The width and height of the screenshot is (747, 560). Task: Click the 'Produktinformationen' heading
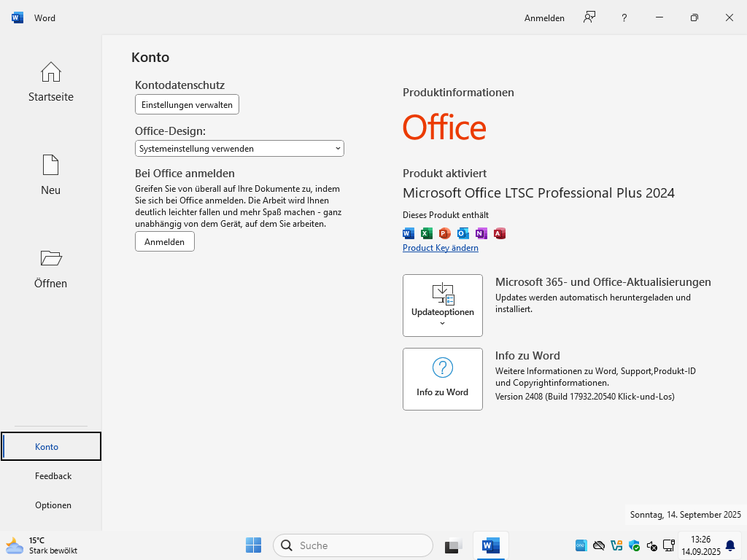458,93
